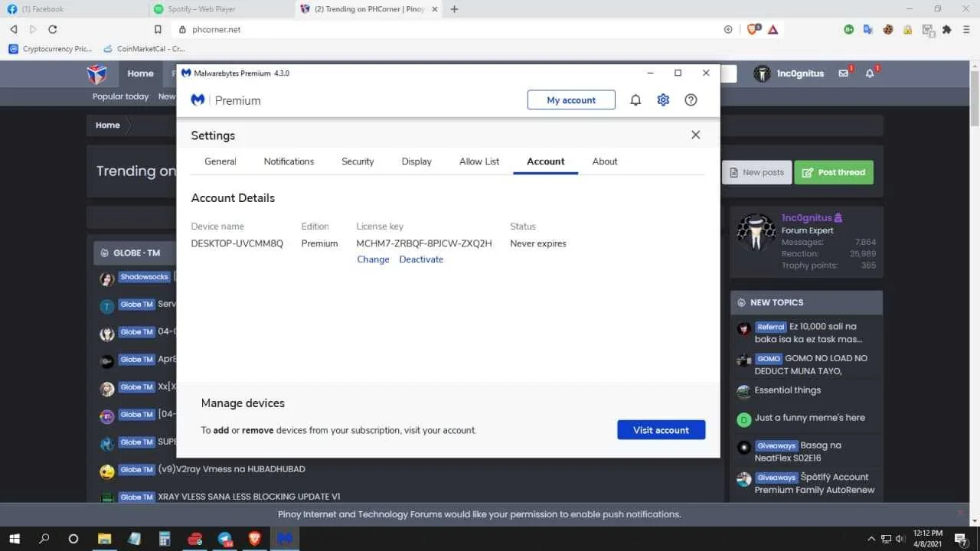Click the Post thread button
This screenshot has height=551, width=980.
[834, 172]
